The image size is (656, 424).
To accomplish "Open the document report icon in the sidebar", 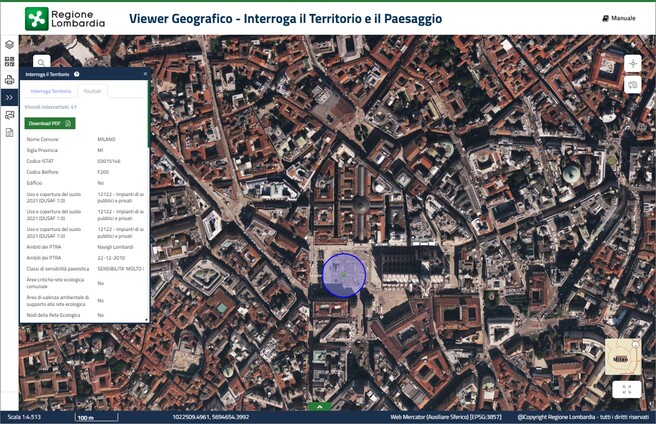I will tap(9, 133).
